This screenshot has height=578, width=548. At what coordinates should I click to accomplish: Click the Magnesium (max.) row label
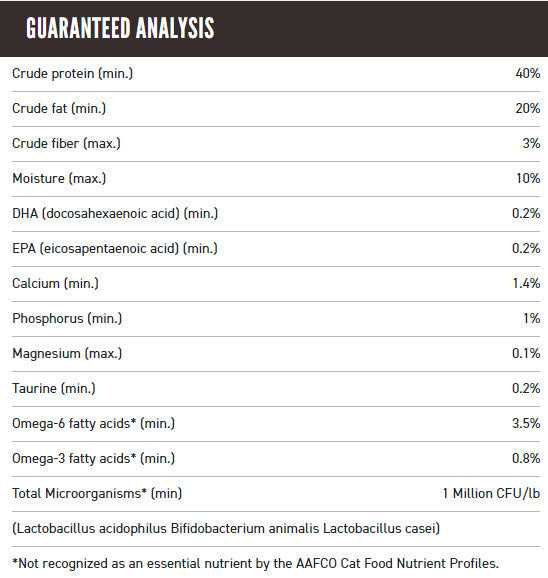tap(67, 354)
